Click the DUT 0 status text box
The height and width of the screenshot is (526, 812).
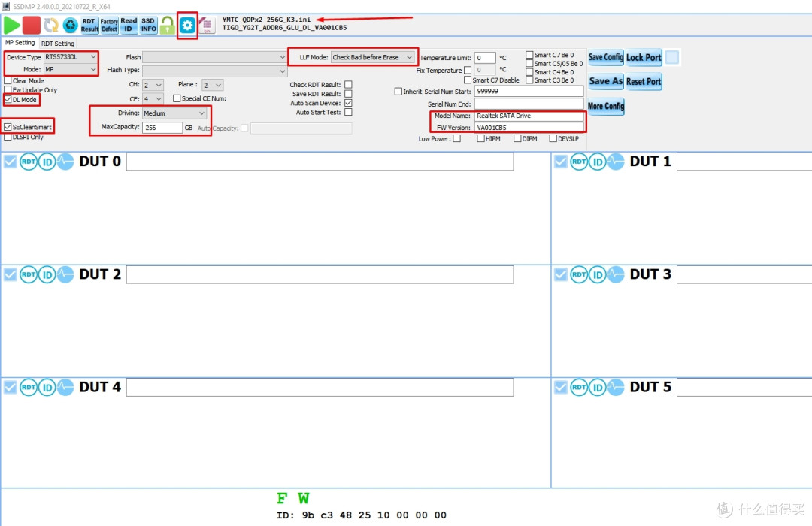click(320, 162)
